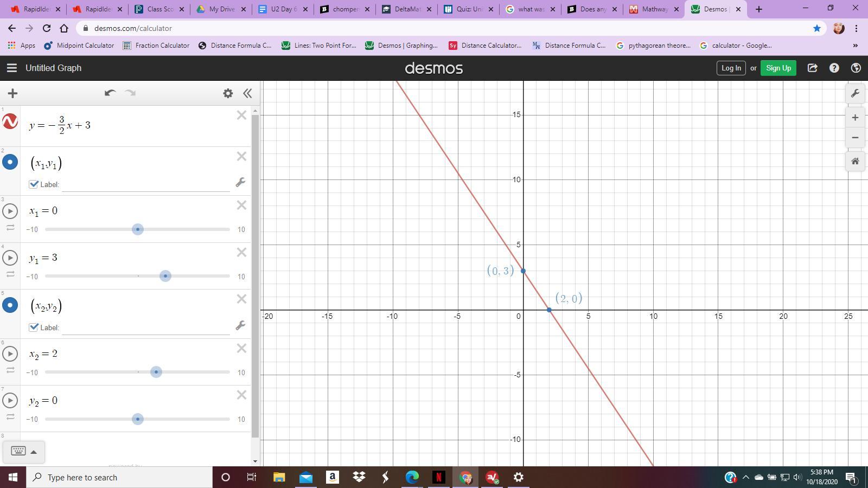
Task: Zoom in on the graph
Action: pos(855,118)
